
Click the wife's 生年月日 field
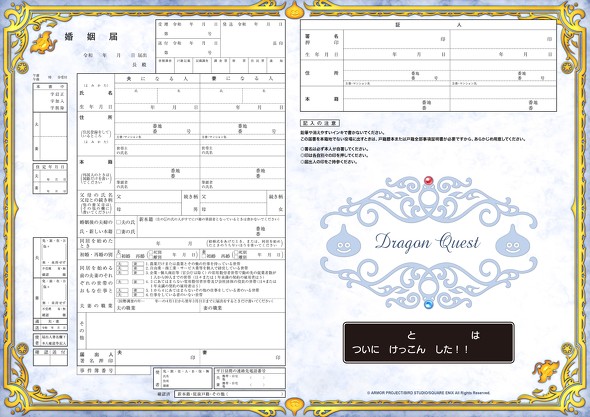243,107
